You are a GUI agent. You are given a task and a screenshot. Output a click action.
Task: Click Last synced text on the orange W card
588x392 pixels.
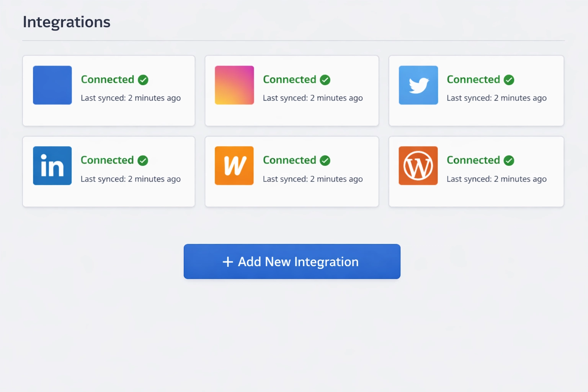[313, 179]
